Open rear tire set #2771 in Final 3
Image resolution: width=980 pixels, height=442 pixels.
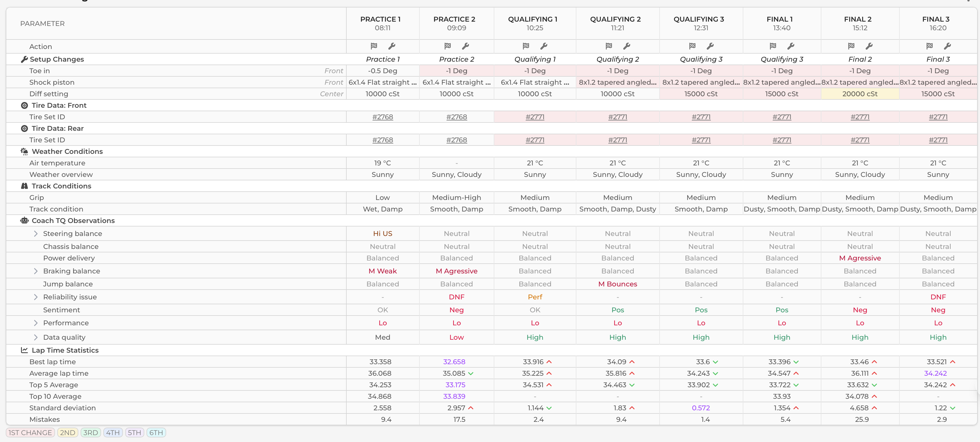938,140
